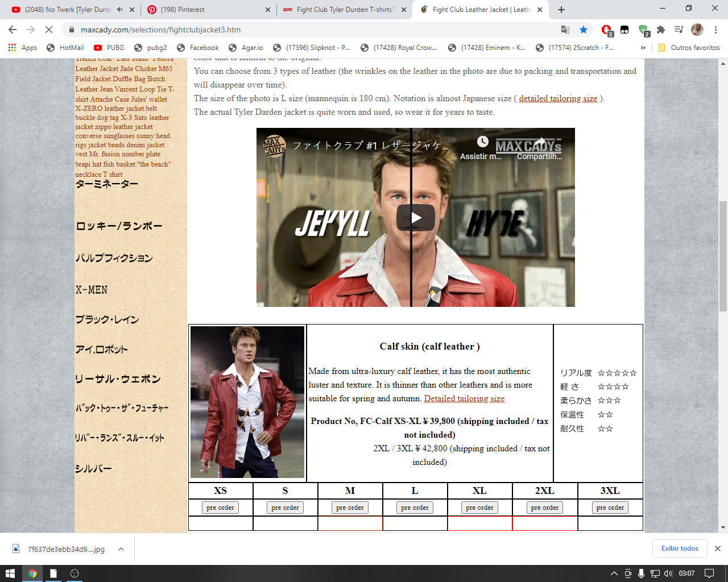Click the bookmark star icon
Screen dimensions: 728x582
[x=584, y=30]
